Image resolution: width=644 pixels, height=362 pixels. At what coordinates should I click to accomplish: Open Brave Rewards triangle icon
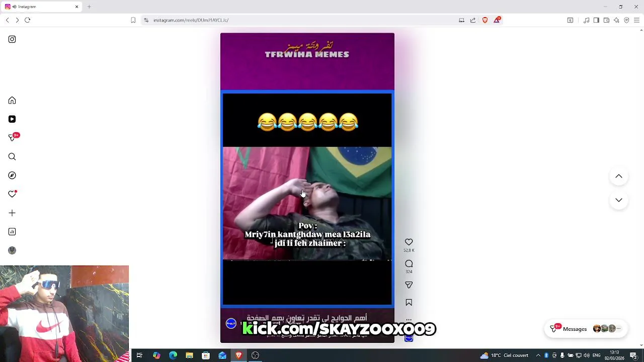[497, 20]
